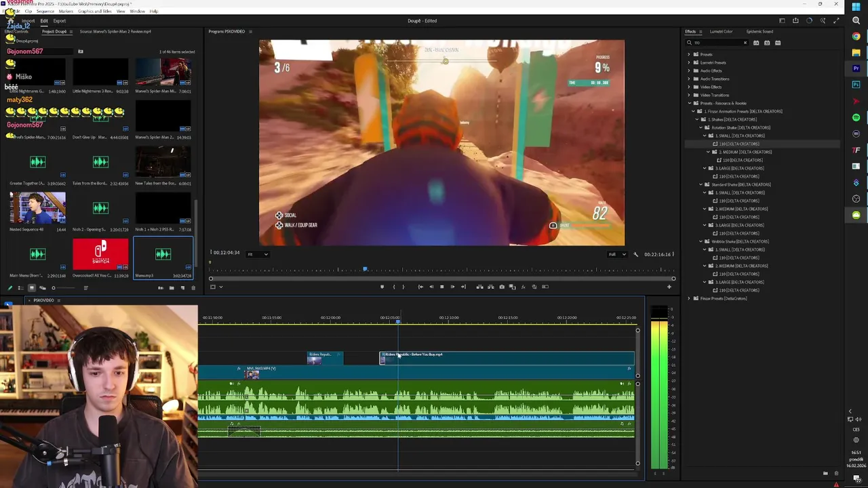
Task: Stop playback in the Program monitor
Action: [x=441, y=287]
